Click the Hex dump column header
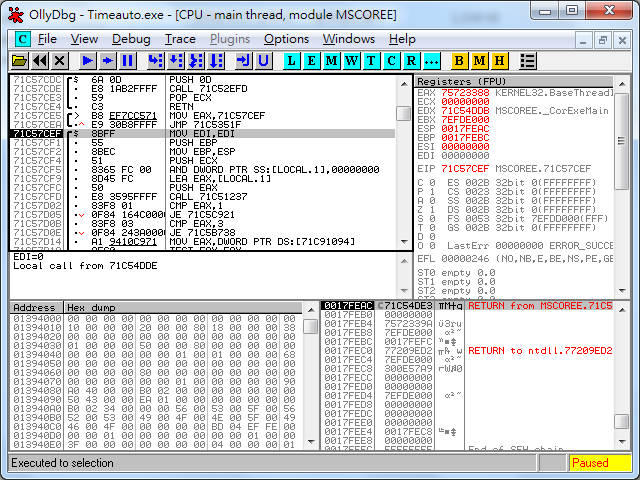The image size is (640, 480). (x=183, y=307)
